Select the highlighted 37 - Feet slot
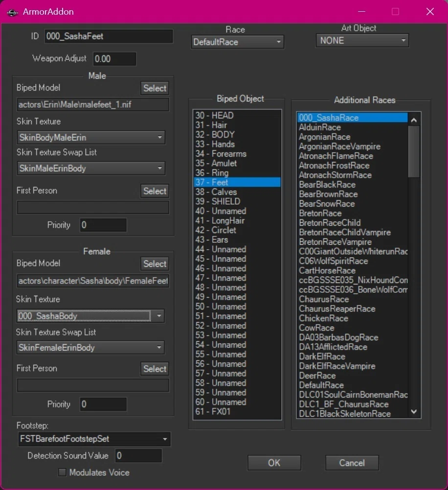The height and width of the screenshot is (490, 448). click(237, 182)
